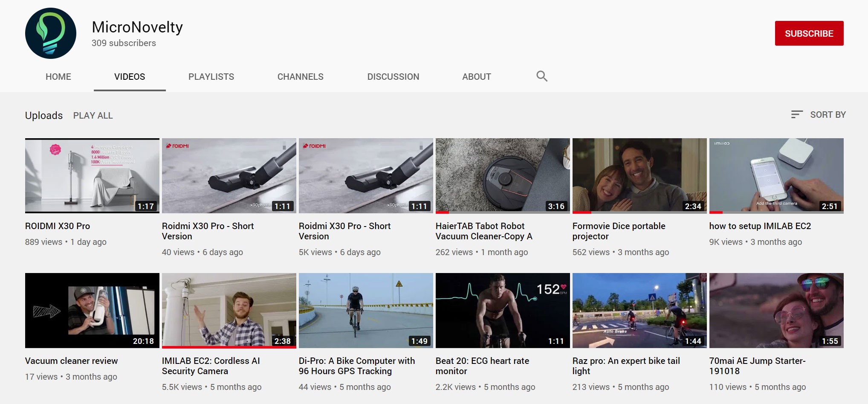Click '889 views • 1 day ago' text
868x404 pixels.
tap(66, 242)
